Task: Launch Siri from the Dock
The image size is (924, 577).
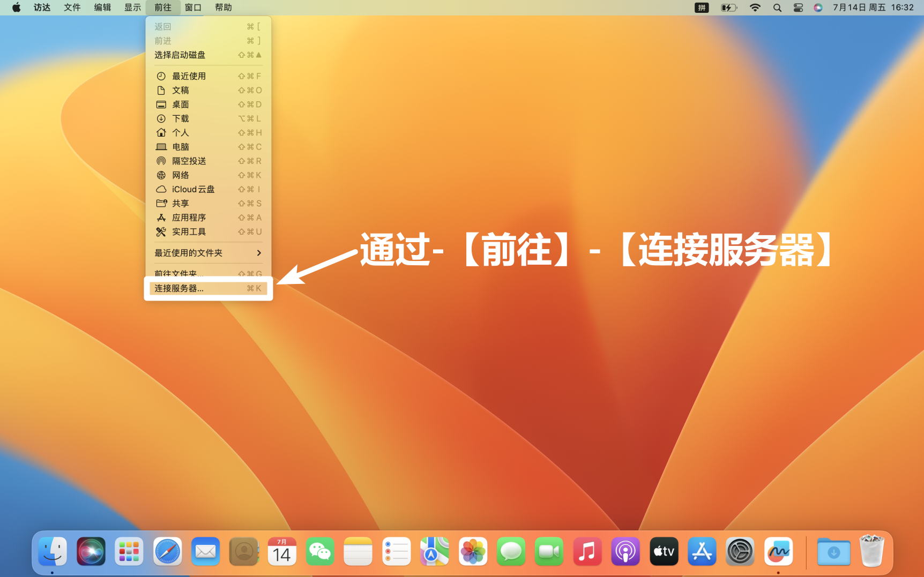Action: tap(91, 551)
